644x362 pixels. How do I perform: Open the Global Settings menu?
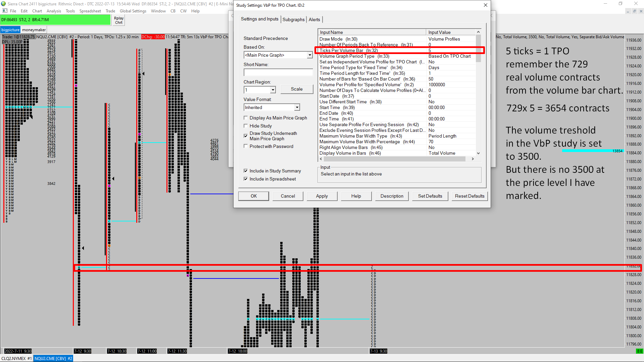(133, 11)
